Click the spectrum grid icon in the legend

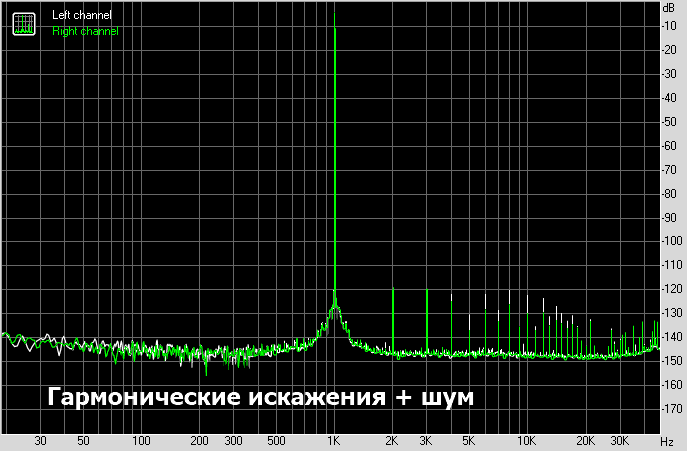click(22, 23)
